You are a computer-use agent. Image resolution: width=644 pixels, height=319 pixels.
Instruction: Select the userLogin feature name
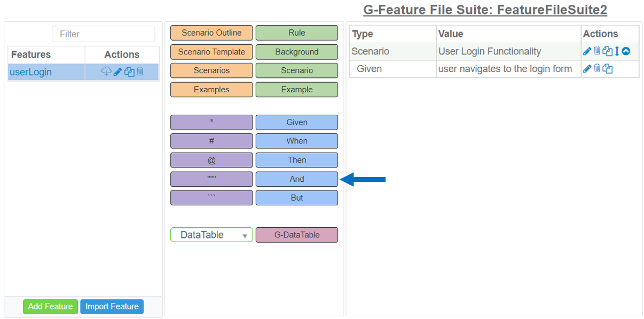[x=31, y=72]
